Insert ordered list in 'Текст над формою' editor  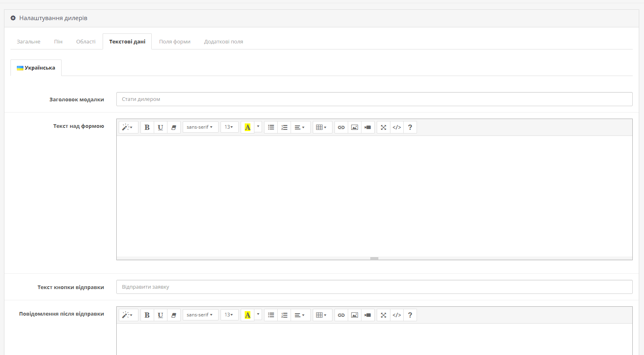[x=284, y=127]
